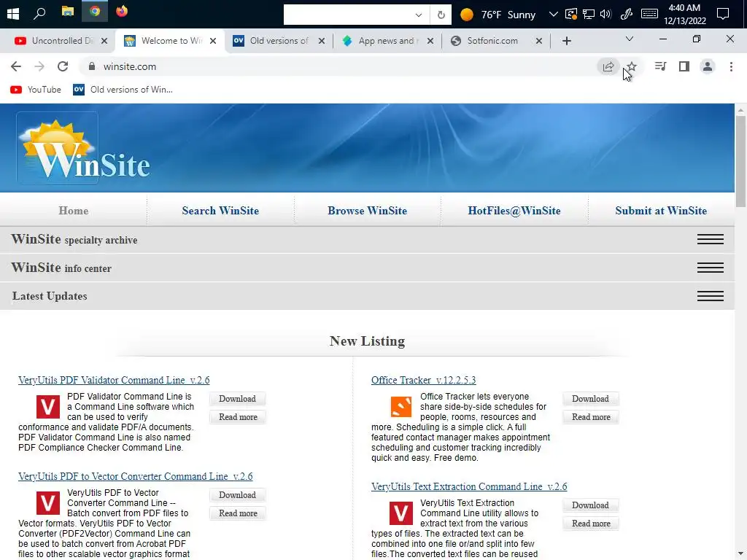The image size is (747, 560).
Task: Close the App news tab
Action: 430,41
